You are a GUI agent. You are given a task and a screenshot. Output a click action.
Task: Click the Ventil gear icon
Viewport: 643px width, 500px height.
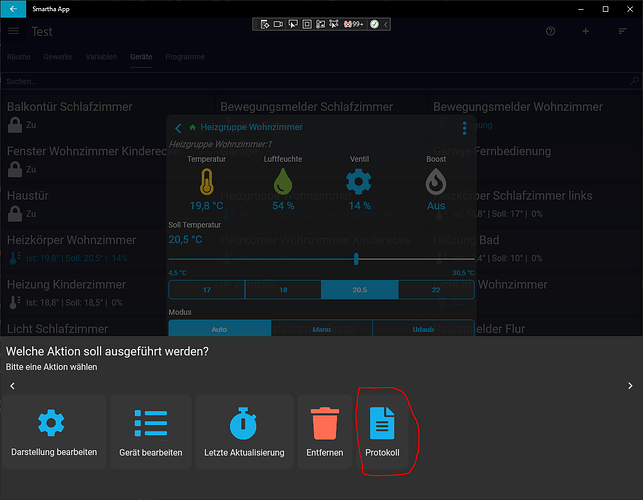tap(359, 182)
